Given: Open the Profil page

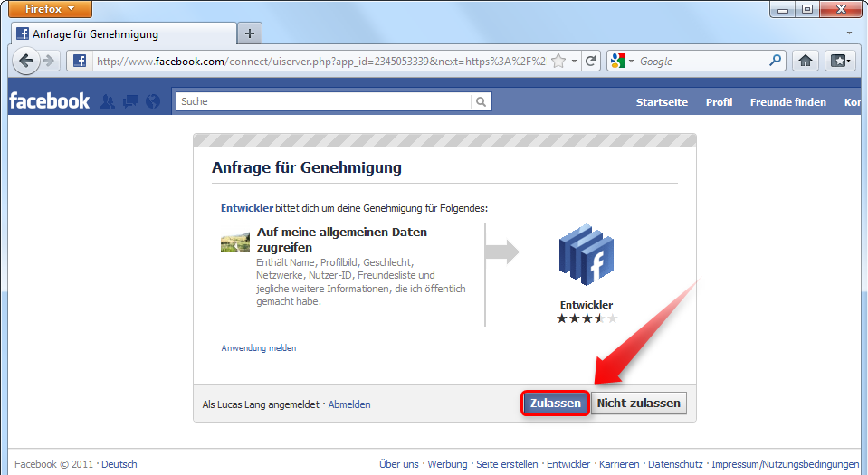Looking at the screenshot, I should 719,102.
